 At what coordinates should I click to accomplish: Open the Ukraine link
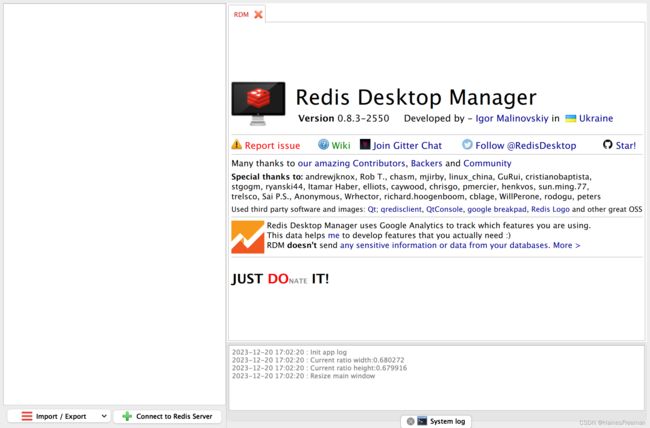pos(596,118)
